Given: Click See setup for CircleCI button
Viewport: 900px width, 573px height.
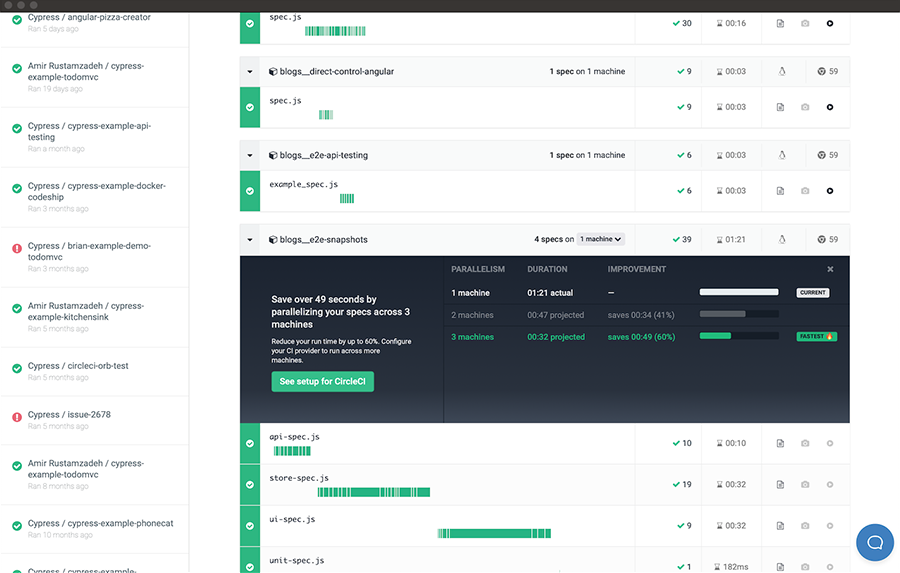Looking at the screenshot, I should (x=323, y=381).
